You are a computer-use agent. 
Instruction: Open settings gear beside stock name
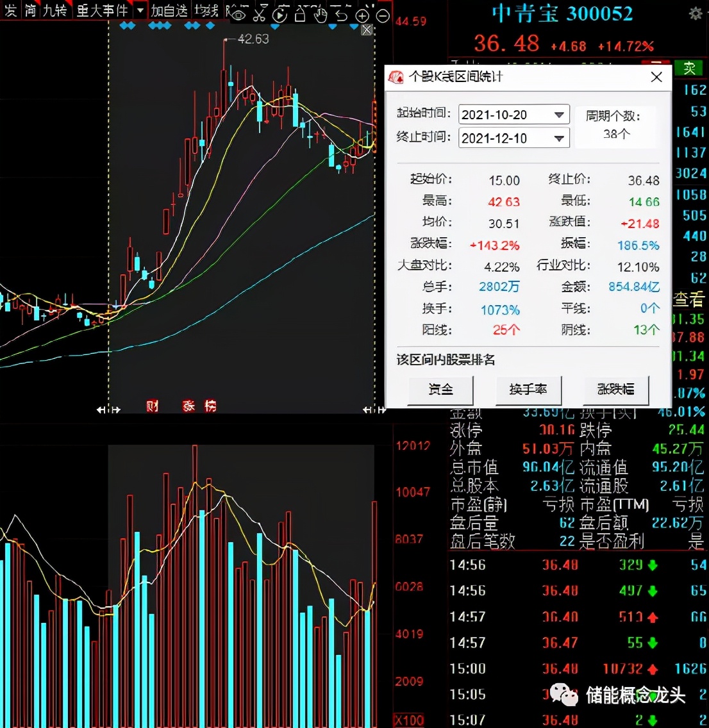coord(695,13)
